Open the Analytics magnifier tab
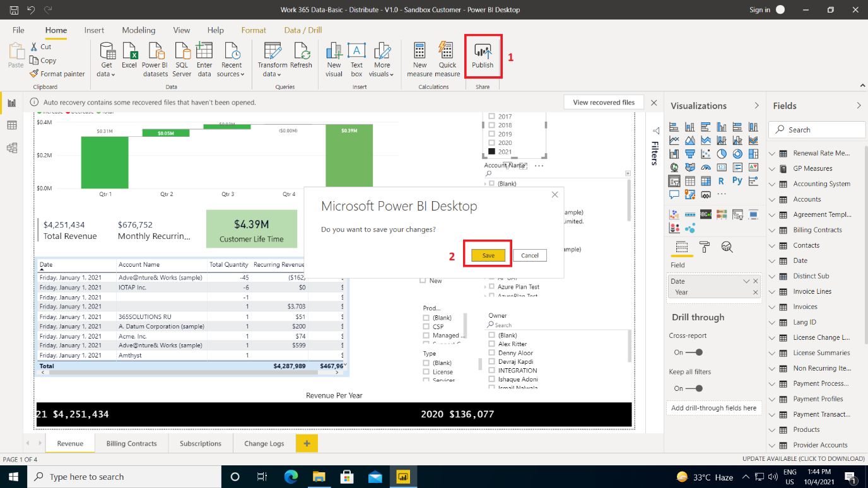 tap(727, 247)
